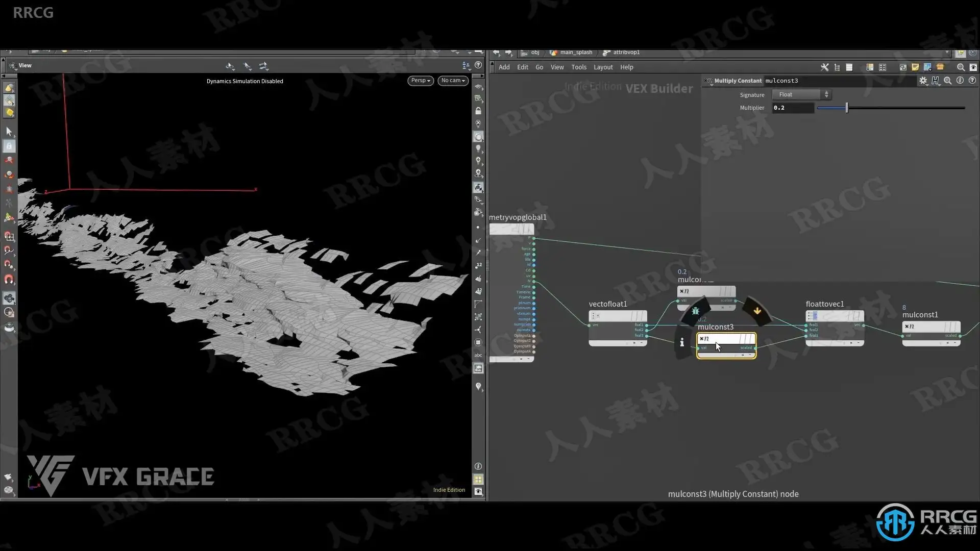Open the Signature Float dropdown
The width and height of the screenshot is (980, 551).
point(801,94)
